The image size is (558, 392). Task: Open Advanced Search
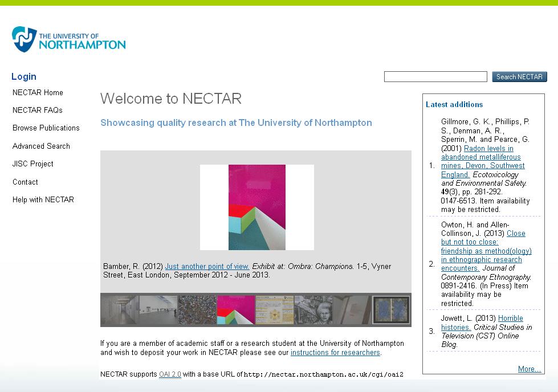[41, 146]
